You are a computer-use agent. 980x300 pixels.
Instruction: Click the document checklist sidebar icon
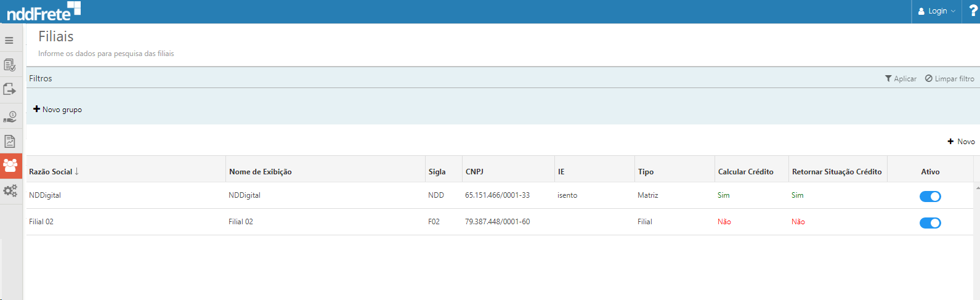[10, 65]
